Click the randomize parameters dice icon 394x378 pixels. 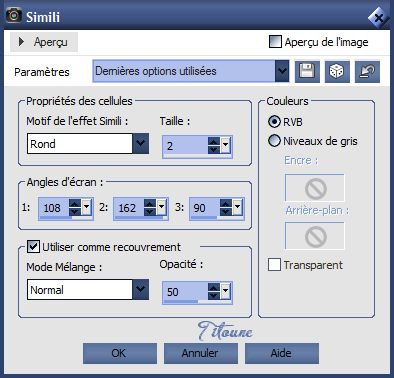pyautogui.click(x=337, y=71)
